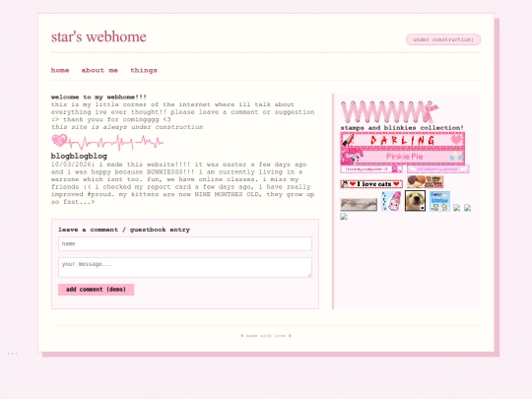The height and width of the screenshot is (399, 532).
Task: Open the strawberry blinkie beside the computer blinkie
Action: click(438, 169)
